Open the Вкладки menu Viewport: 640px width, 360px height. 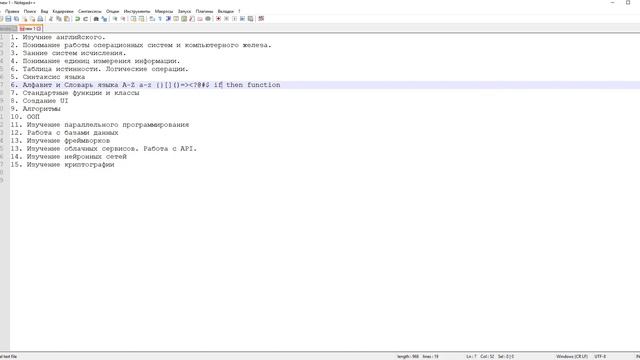click(226, 11)
